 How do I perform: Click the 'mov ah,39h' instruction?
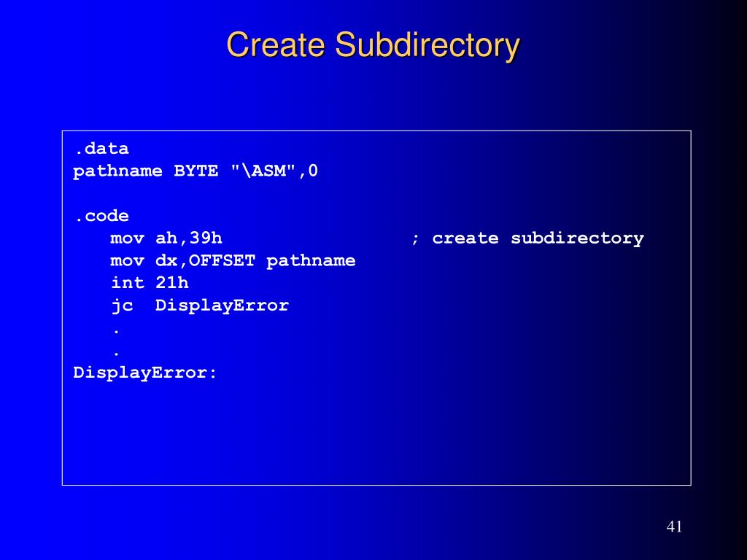(x=166, y=238)
